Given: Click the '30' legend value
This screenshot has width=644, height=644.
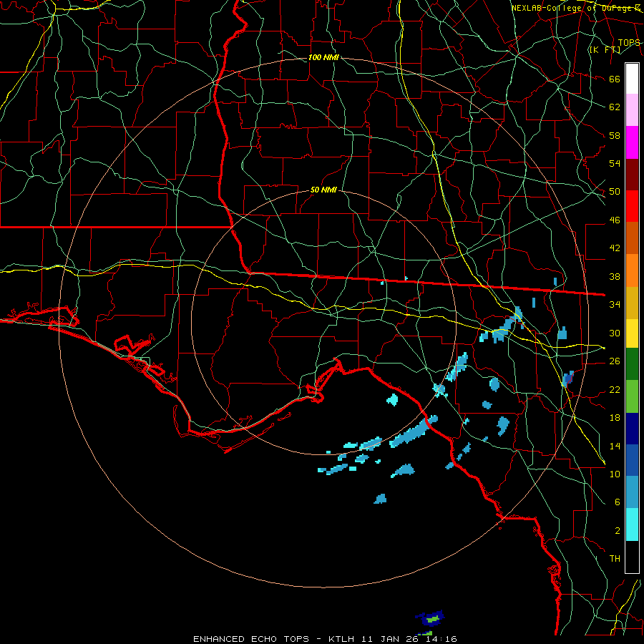Looking at the screenshot, I should coord(615,333).
